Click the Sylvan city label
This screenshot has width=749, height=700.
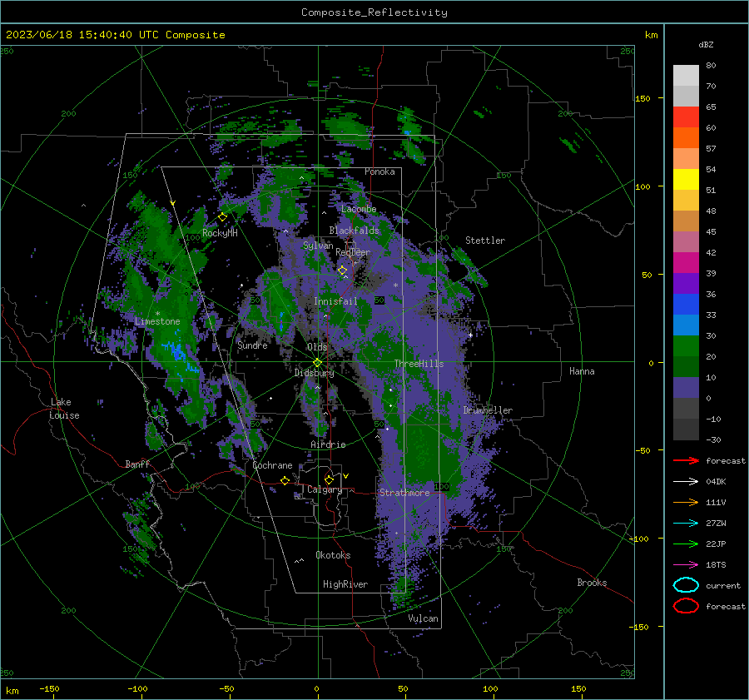tap(318, 246)
